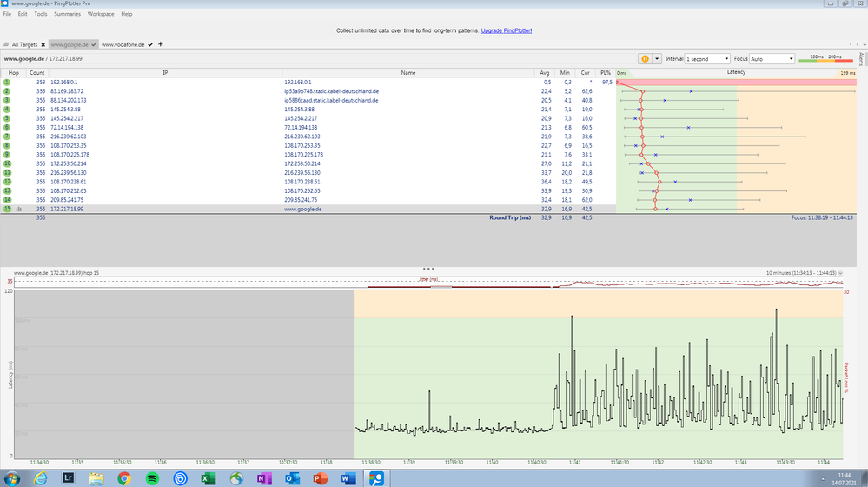Add a new target tab with the plus icon

[161, 44]
